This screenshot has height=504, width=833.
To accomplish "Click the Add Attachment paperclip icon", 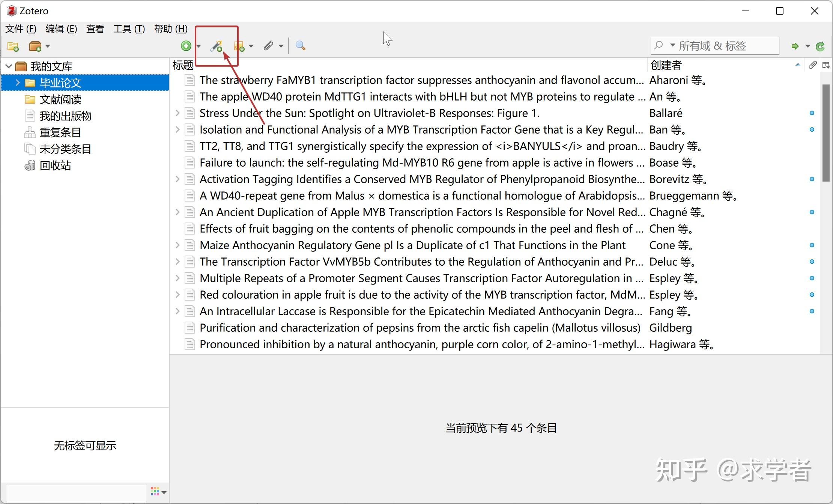I will point(268,46).
